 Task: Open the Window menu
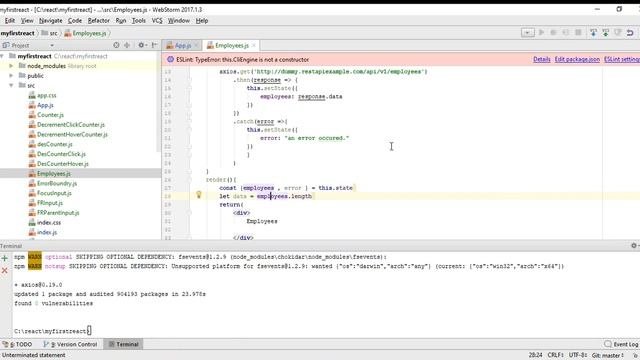[x=179, y=20]
